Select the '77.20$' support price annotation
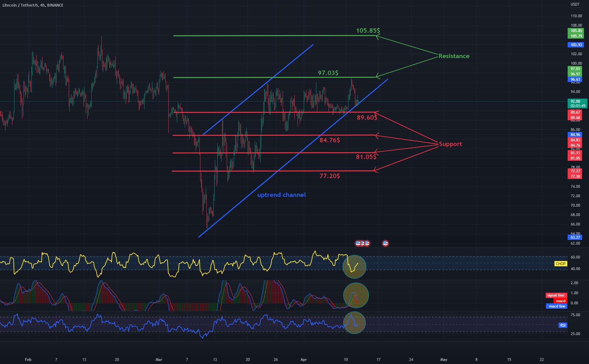Viewport: 589px width, 364px height. click(330, 176)
